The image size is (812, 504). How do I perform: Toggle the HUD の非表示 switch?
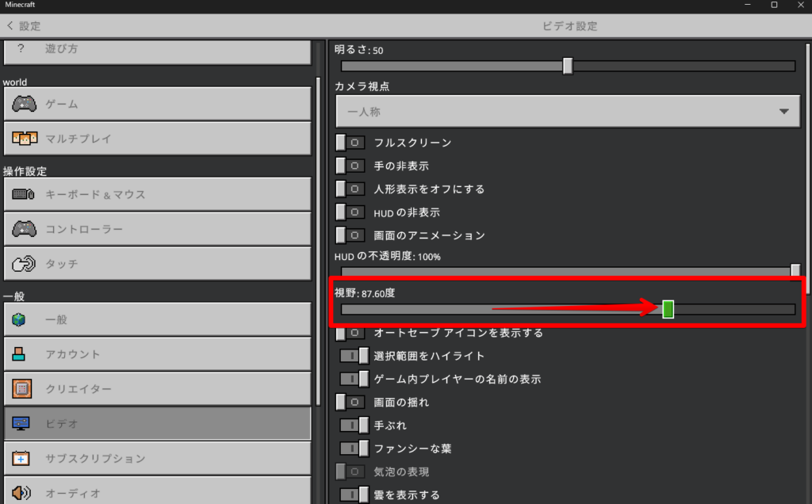point(350,212)
